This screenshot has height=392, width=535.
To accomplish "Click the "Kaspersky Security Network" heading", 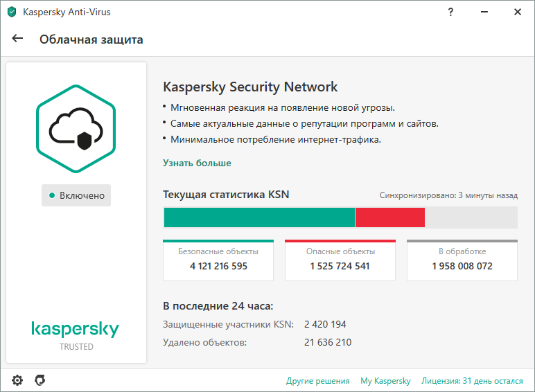I will click(250, 87).
